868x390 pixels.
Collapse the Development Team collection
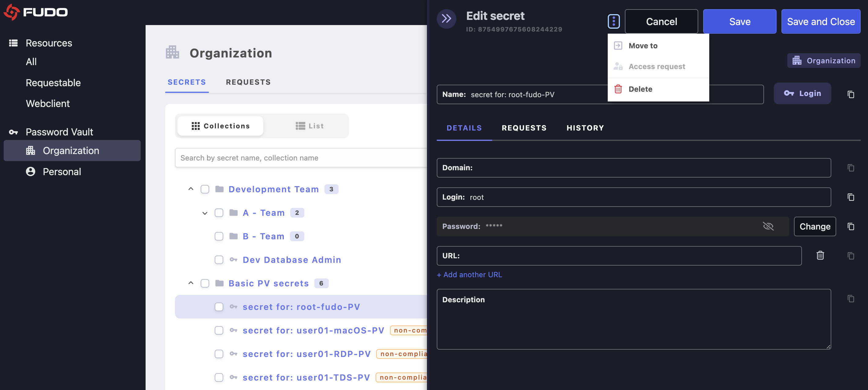(191, 189)
